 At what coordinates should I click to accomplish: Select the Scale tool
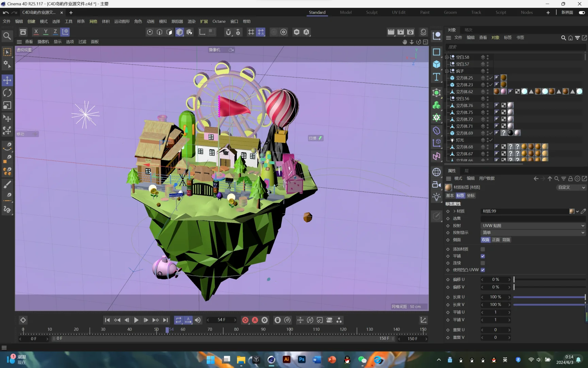coord(7,106)
